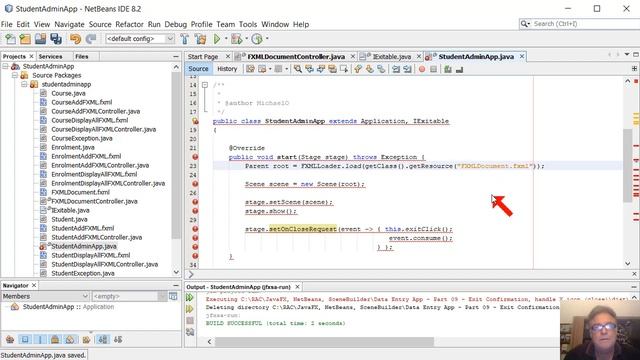Toggle Show Non-Public Members in Navigator
640x360 pixels.
click(x=55, y=339)
